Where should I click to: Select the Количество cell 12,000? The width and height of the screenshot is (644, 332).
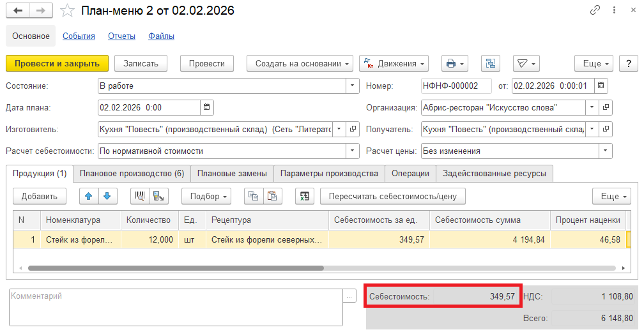(x=149, y=239)
